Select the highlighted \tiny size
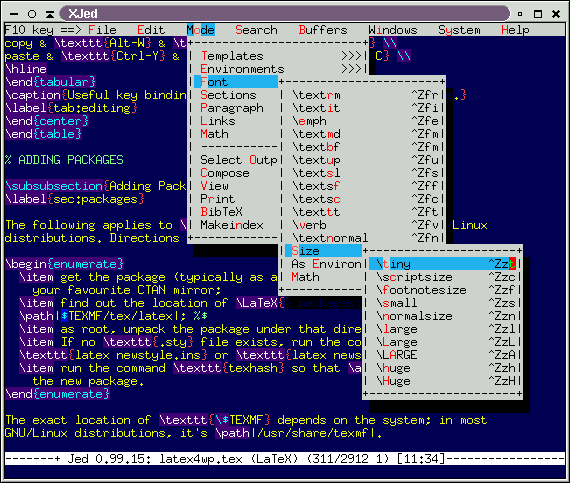The image size is (570, 483). pyautogui.click(x=442, y=264)
